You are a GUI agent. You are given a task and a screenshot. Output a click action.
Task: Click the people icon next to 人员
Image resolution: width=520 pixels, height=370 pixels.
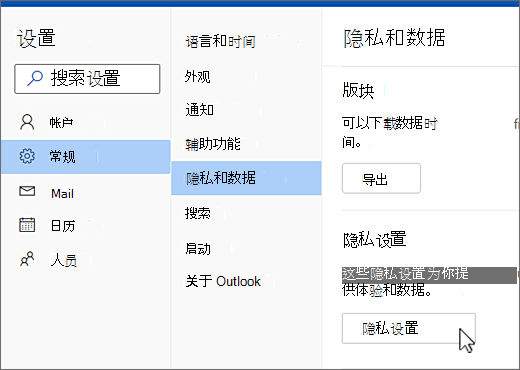coord(27,259)
